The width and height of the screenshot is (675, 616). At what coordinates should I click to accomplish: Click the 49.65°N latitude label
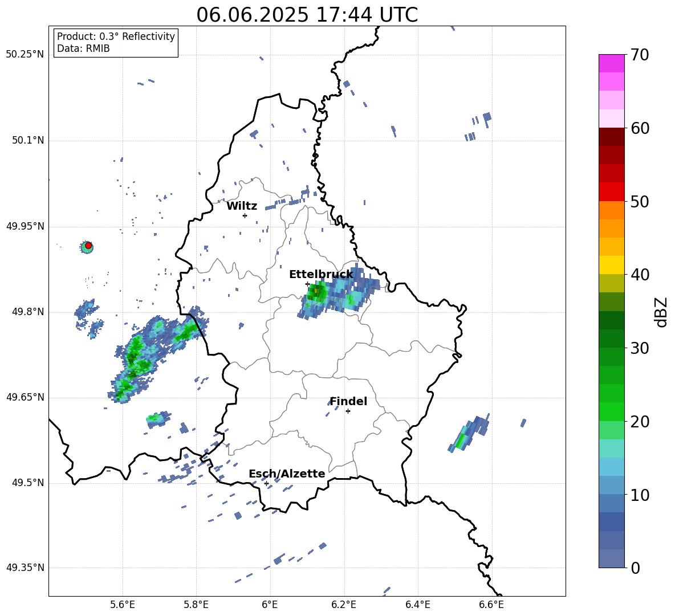(25, 397)
